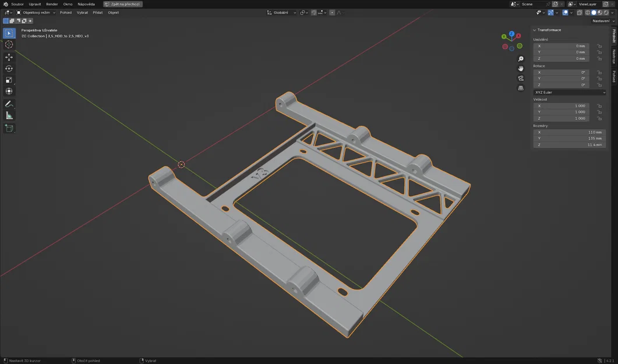Open the Objektový režim mode dropdown

click(x=36, y=13)
